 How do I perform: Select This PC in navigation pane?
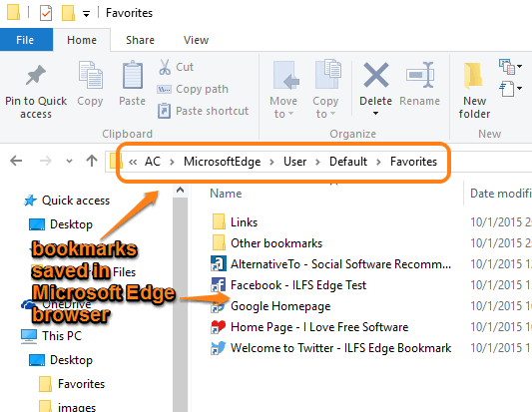click(52, 336)
